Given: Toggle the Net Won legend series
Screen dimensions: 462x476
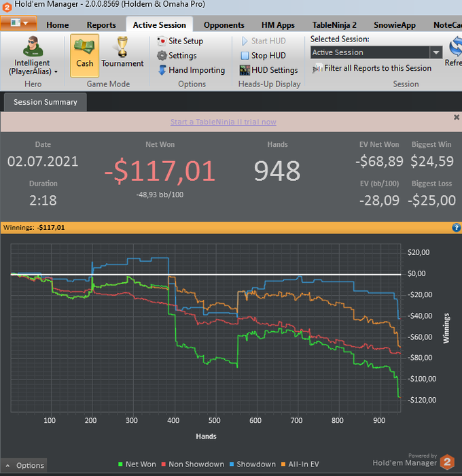Looking at the screenshot, I should tap(137, 464).
